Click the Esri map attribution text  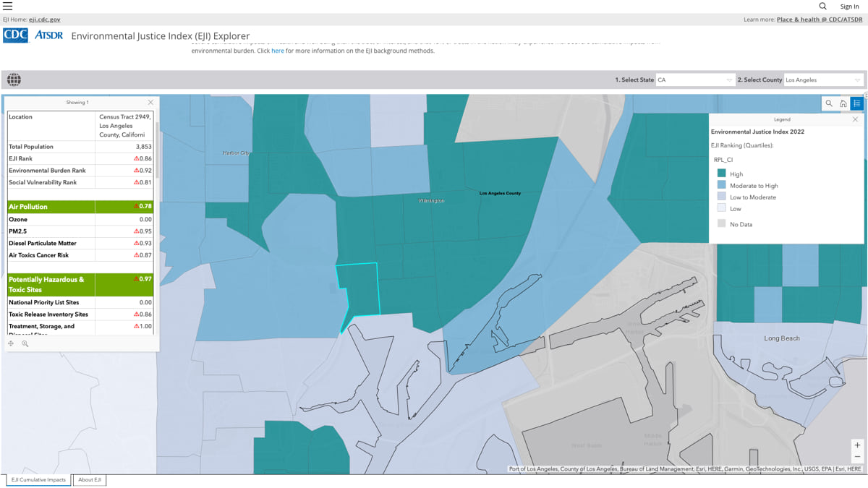coord(685,469)
